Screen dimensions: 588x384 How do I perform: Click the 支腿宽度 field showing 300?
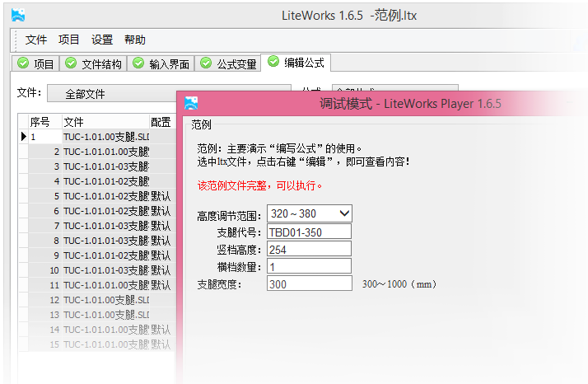coord(310,283)
